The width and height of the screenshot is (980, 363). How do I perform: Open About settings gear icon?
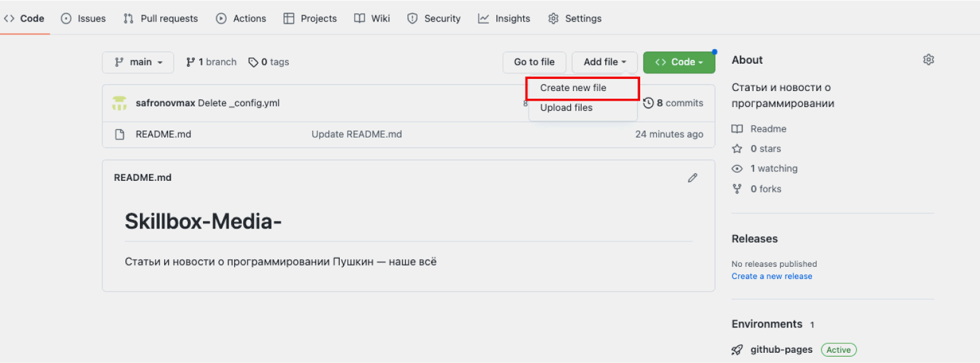pos(928,60)
